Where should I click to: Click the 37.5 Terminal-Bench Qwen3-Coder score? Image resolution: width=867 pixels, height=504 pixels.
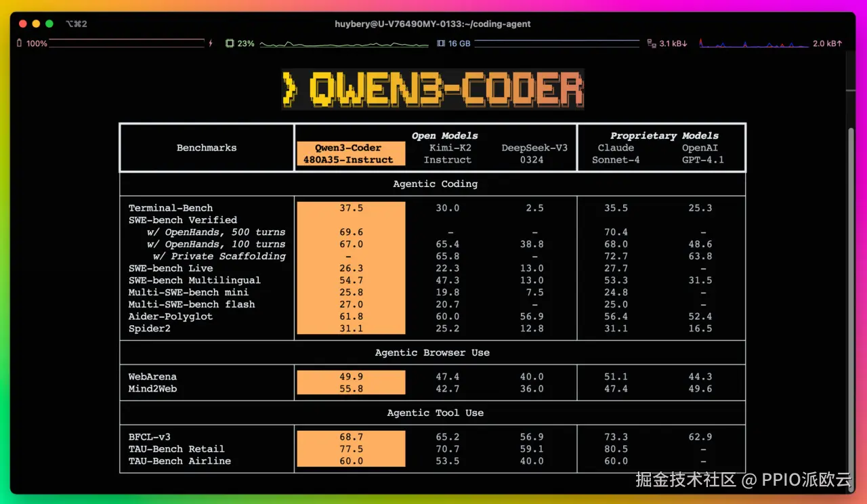pyautogui.click(x=351, y=208)
